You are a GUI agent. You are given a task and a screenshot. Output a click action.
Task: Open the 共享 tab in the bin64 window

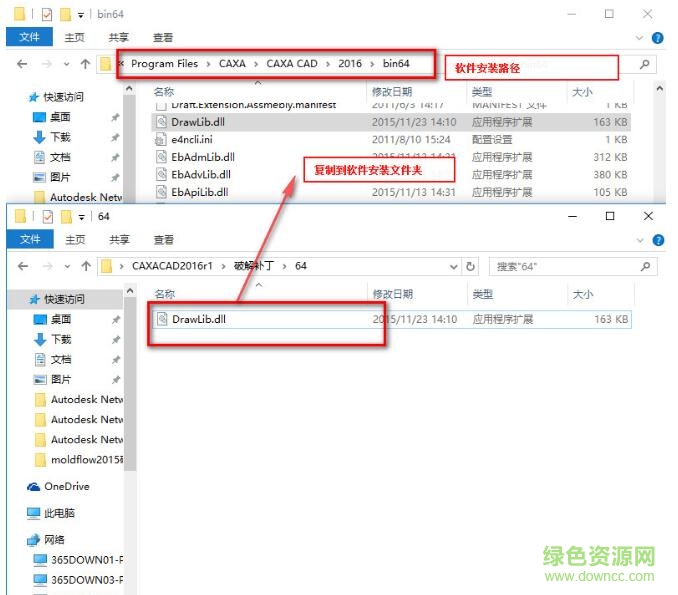click(x=118, y=38)
